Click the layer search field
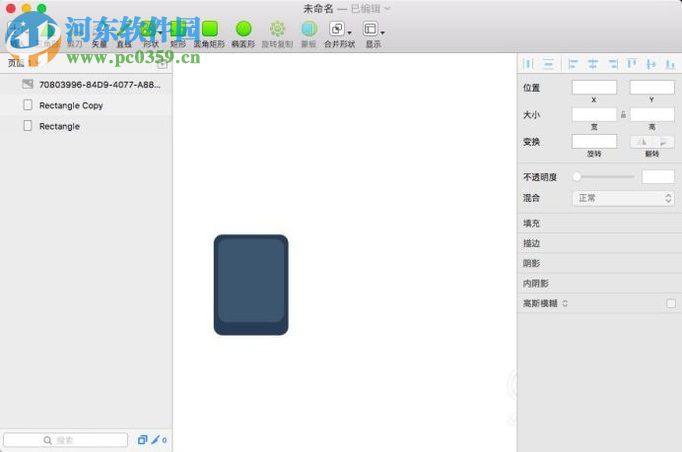682x452 pixels. point(66,440)
